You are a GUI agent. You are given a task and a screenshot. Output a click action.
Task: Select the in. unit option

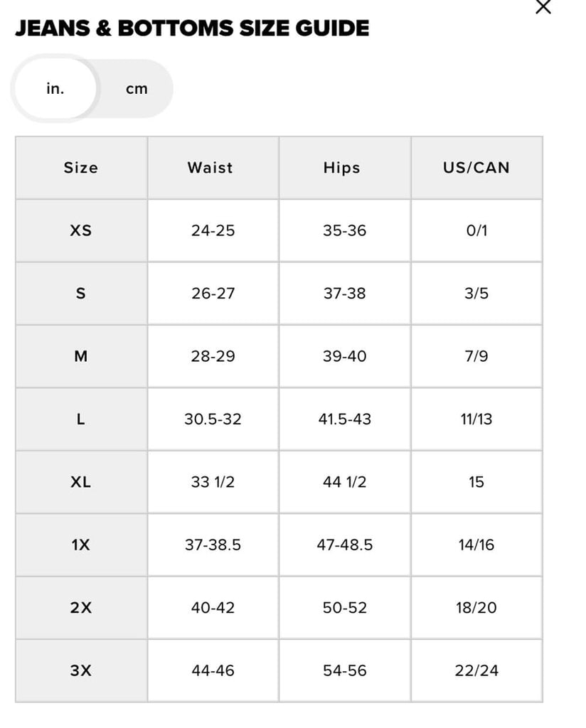(57, 88)
